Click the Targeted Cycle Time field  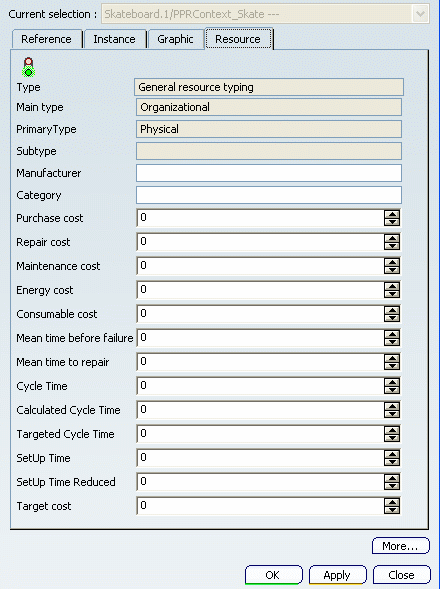click(260, 434)
